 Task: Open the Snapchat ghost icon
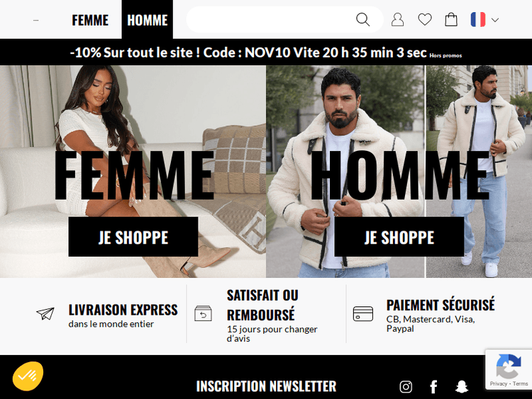462,386
